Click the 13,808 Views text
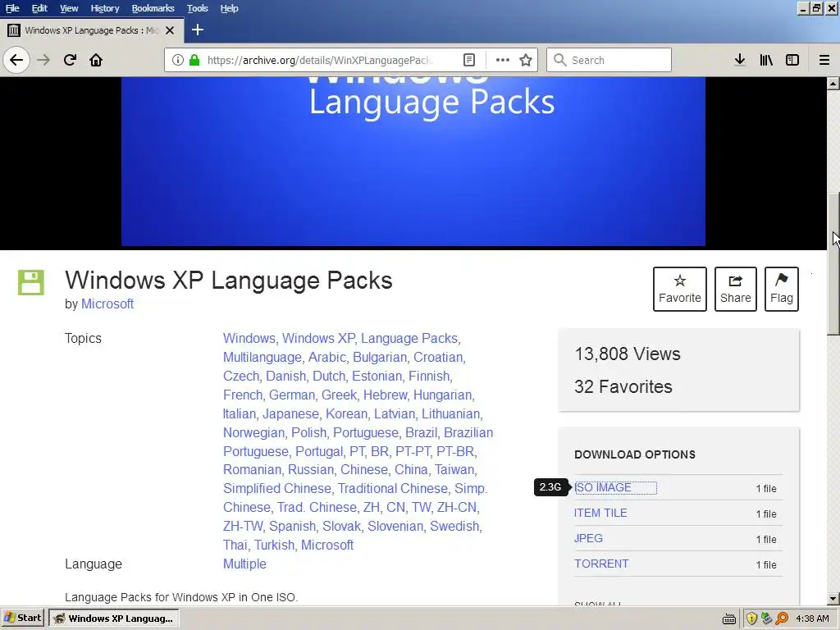This screenshot has width=840, height=630. 628,354
